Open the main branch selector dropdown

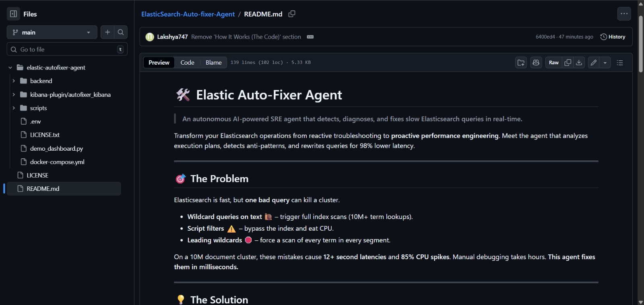pyautogui.click(x=52, y=32)
